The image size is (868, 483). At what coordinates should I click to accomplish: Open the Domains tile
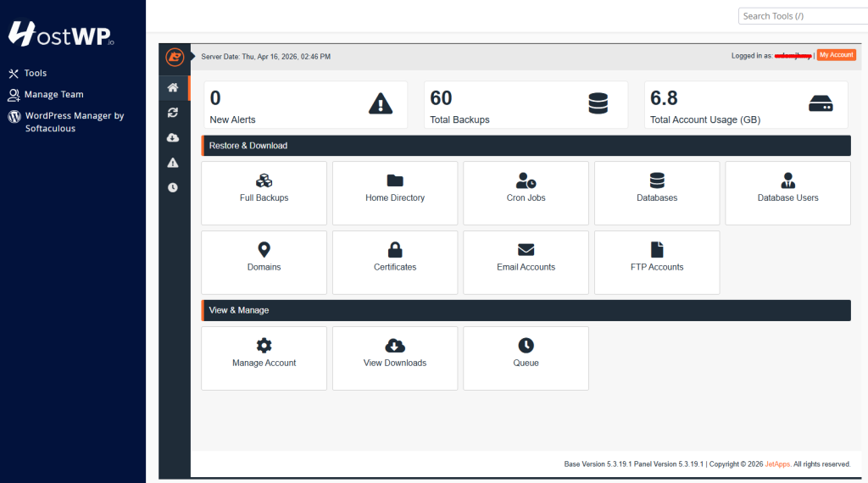264,263
